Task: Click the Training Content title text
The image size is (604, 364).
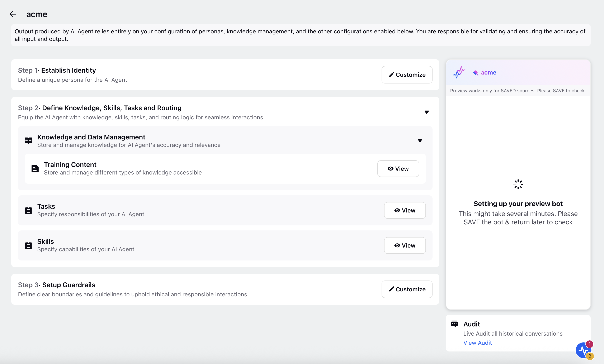Action: tap(70, 165)
